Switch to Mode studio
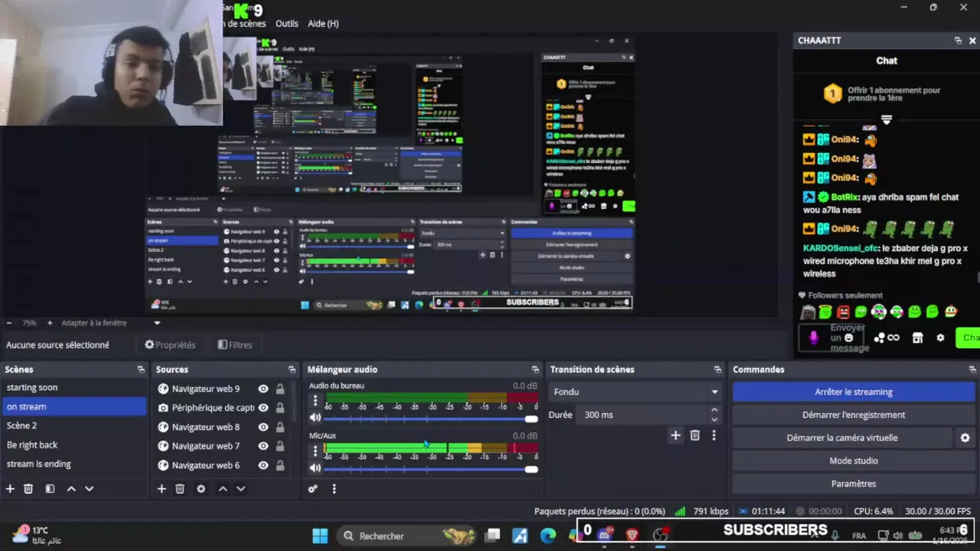 (853, 461)
